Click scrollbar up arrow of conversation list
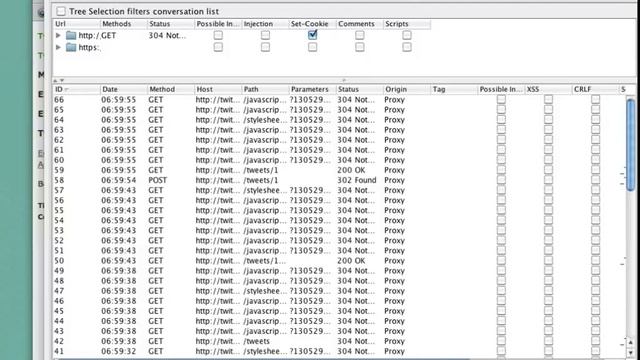Image resolution: width=640 pixels, height=360 pixels. 631,342
